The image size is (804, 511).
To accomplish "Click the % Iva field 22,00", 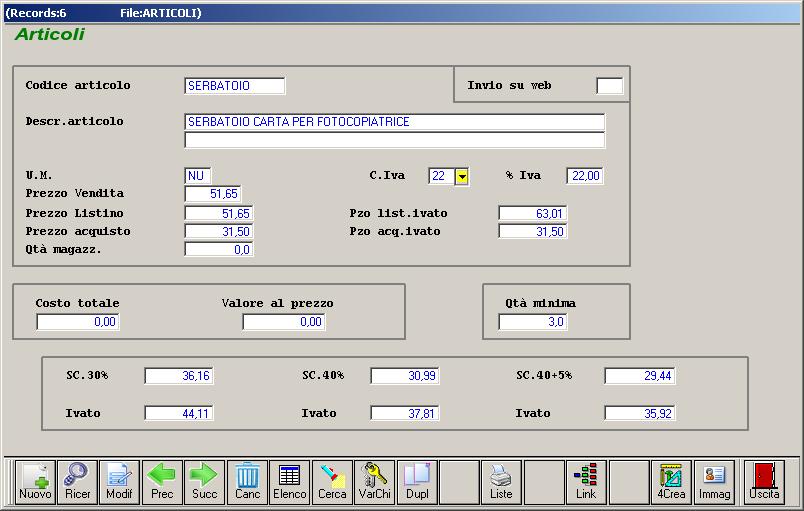I will click(585, 176).
